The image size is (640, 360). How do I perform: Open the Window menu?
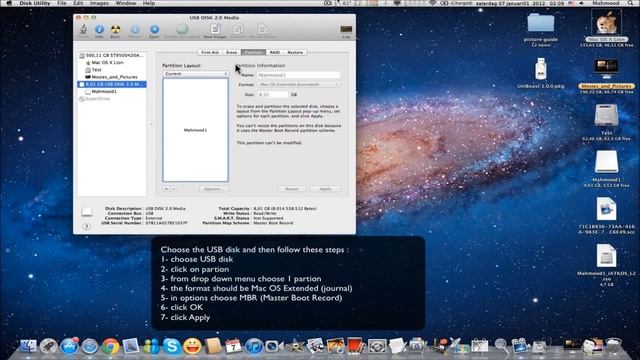(126, 3)
